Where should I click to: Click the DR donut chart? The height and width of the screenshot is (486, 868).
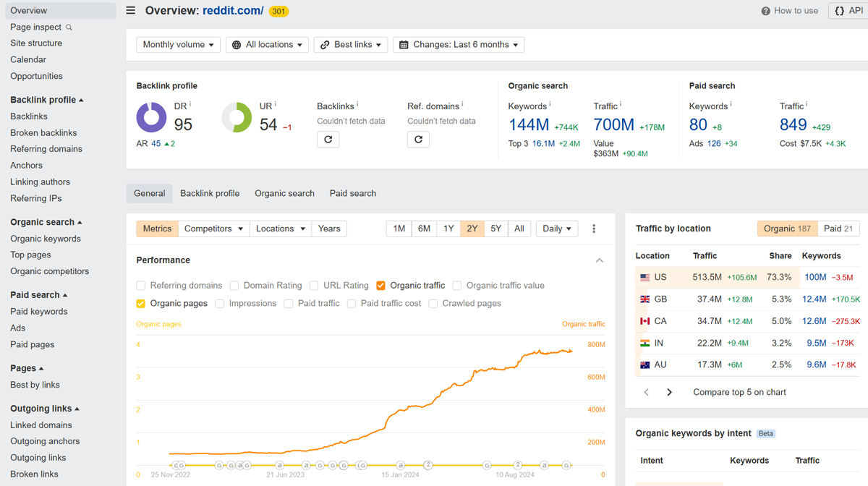point(151,117)
